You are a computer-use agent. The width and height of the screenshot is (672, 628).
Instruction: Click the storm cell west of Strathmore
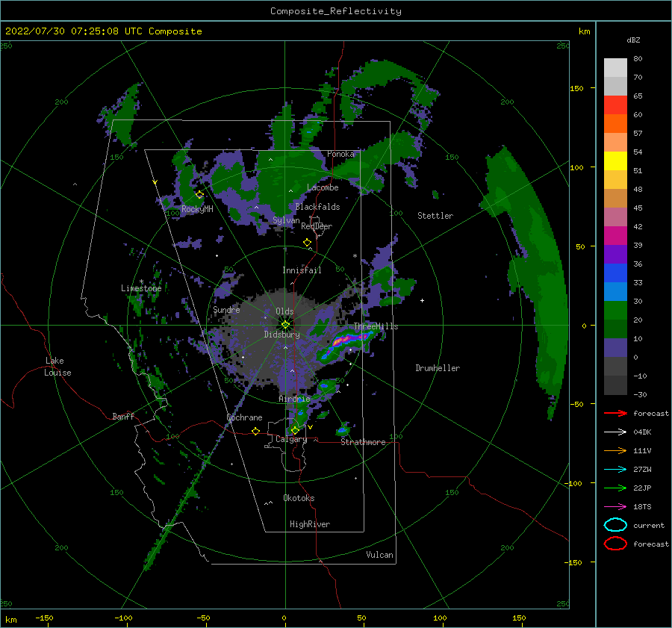[343, 429]
